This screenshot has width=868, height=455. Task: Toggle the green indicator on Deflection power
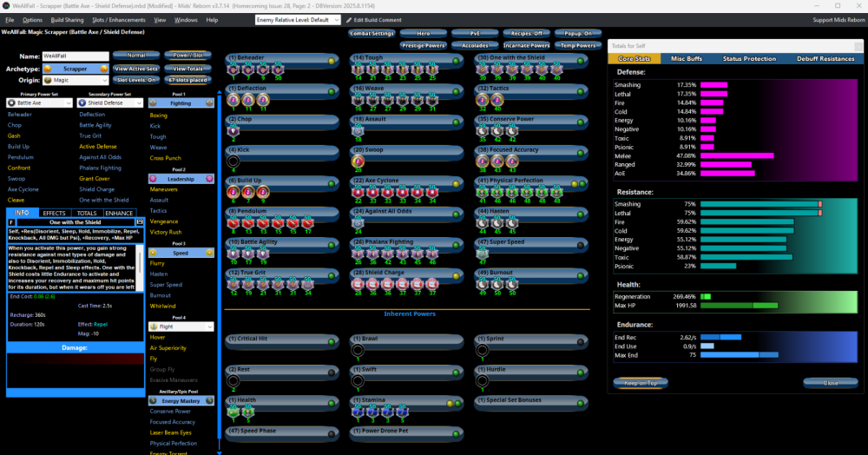point(331,90)
